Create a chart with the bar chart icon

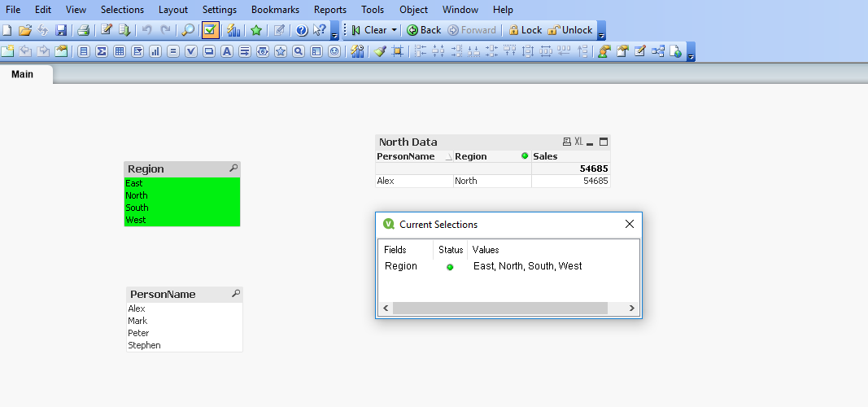155,51
